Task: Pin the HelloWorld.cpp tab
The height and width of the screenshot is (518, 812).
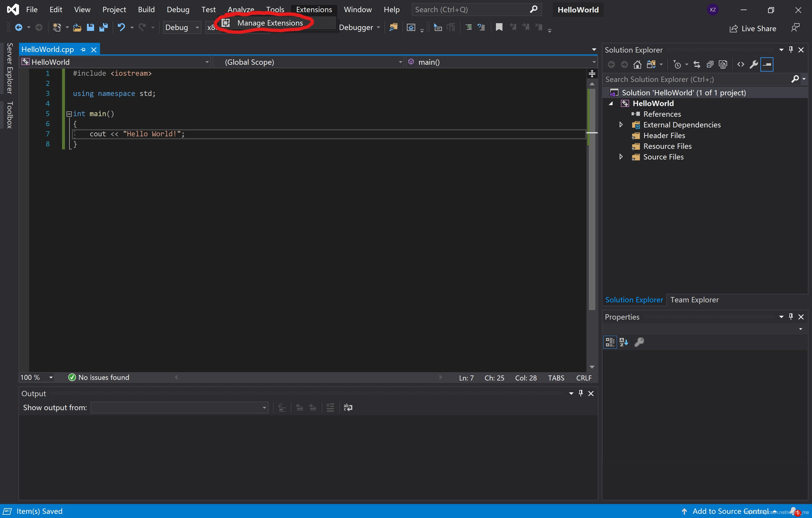Action: click(83, 50)
